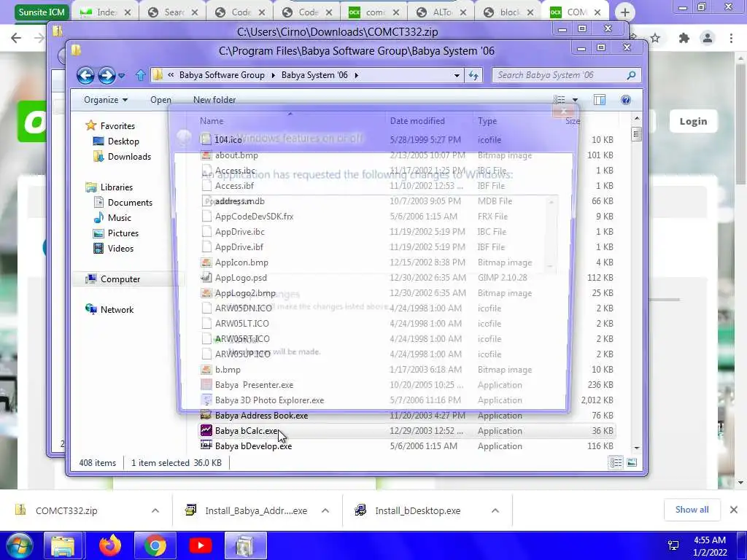Expand Install_Babya_Addr download options chevron
The width and height of the screenshot is (747, 560).
325,510
